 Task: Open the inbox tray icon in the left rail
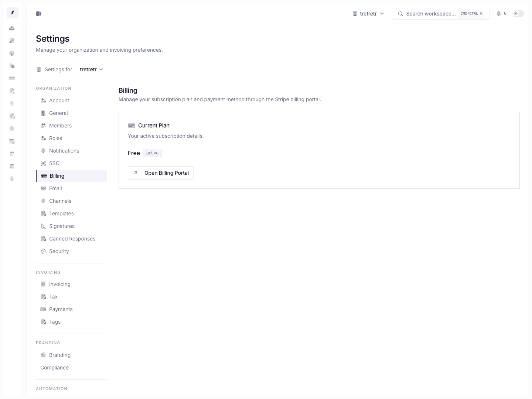click(12, 28)
